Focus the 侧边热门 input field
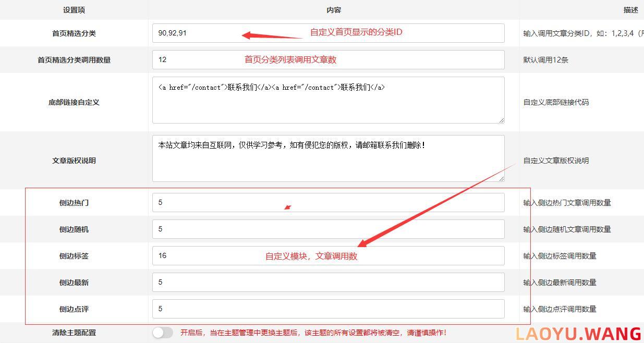 pyautogui.click(x=329, y=202)
